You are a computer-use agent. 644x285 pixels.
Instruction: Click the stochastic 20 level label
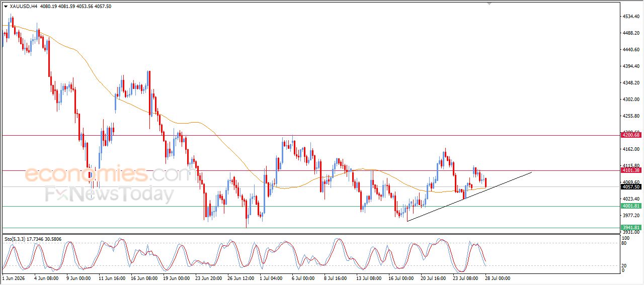coord(625,265)
